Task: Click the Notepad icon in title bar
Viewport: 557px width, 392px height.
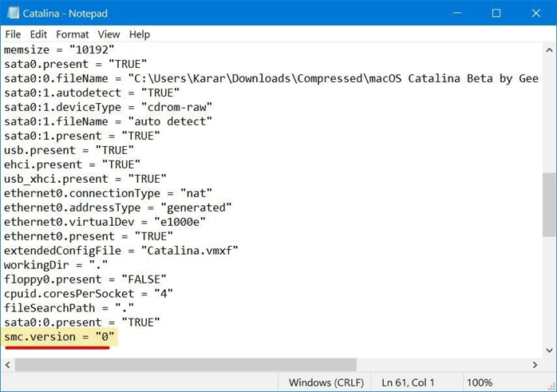Action: pyautogui.click(x=13, y=13)
